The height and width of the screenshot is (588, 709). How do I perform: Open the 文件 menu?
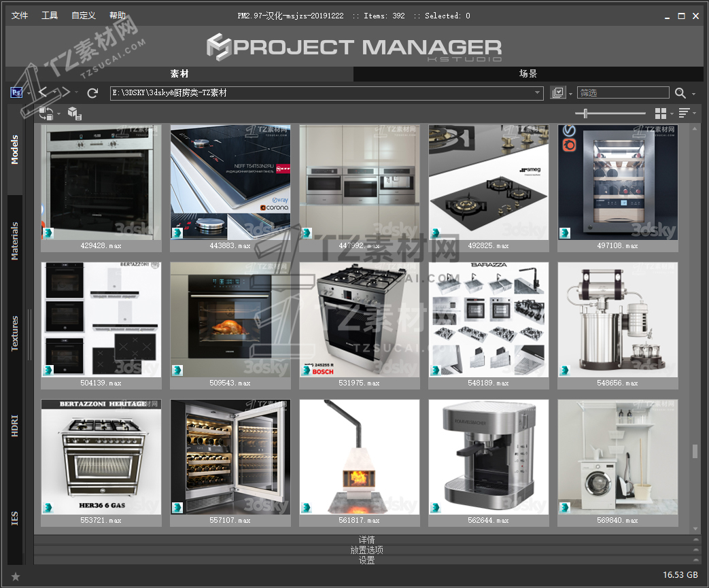point(20,16)
